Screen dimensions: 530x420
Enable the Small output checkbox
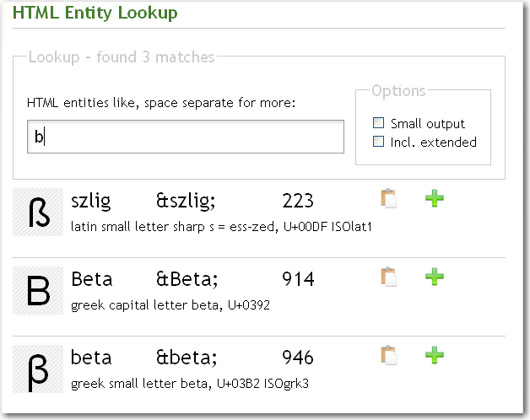[x=379, y=123]
